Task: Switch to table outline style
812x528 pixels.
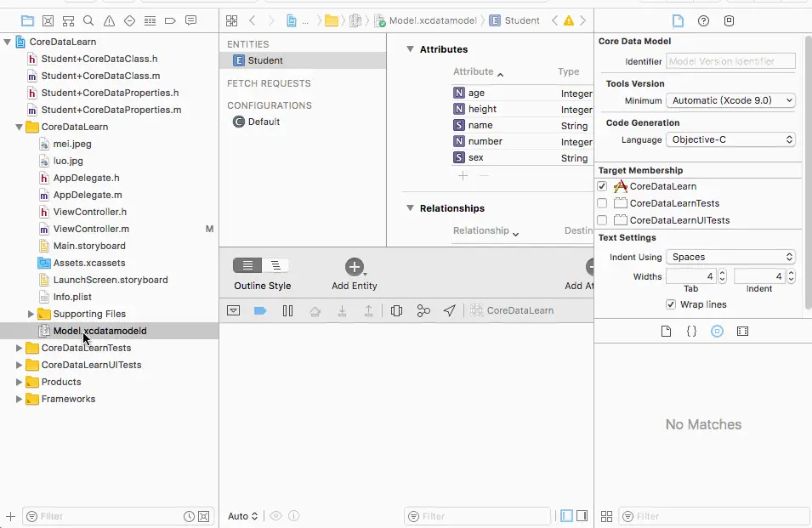Action: [x=247, y=265]
